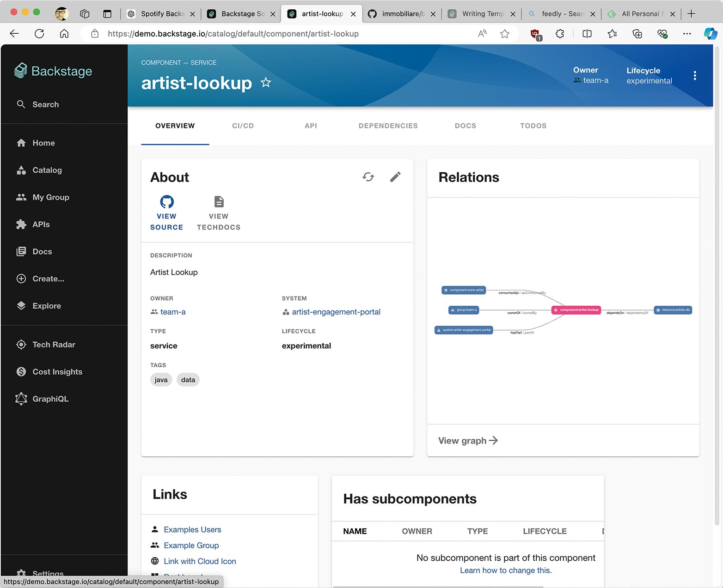Image resolution: width=723 pixels, height=588 pixels.
Task: Switch to the API tab
Action: pos(311,126)
